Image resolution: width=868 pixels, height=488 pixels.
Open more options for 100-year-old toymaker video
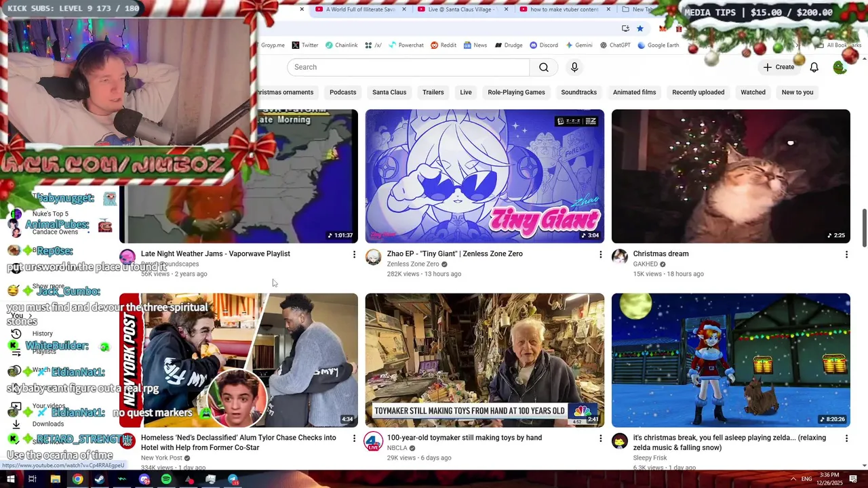600,439
